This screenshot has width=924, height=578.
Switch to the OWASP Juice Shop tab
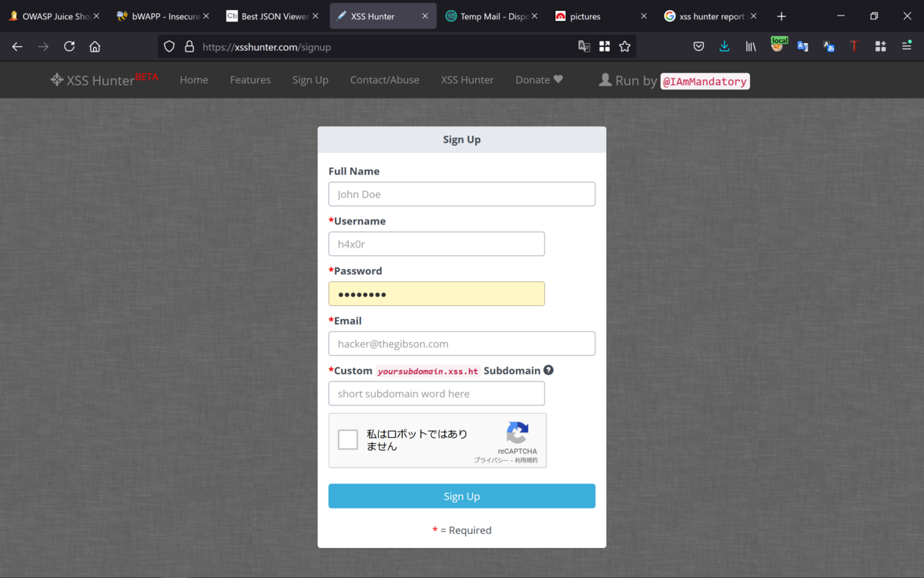point(52,16)
